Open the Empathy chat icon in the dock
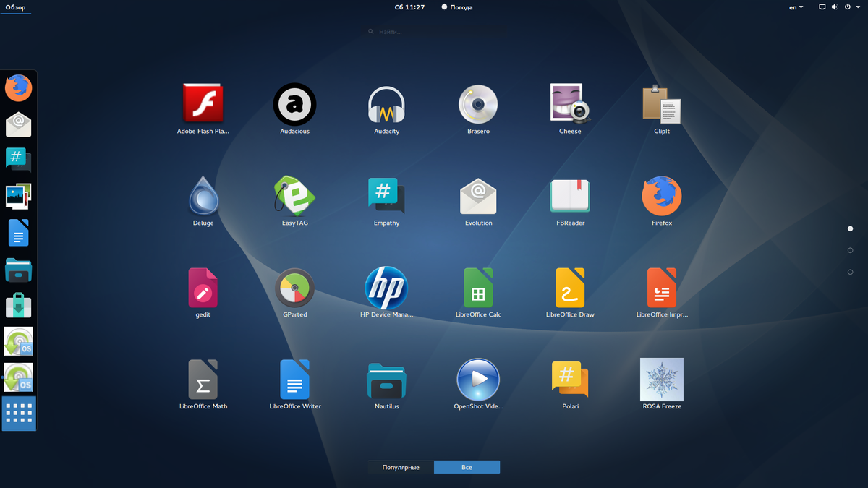 [x=19, y=160]
